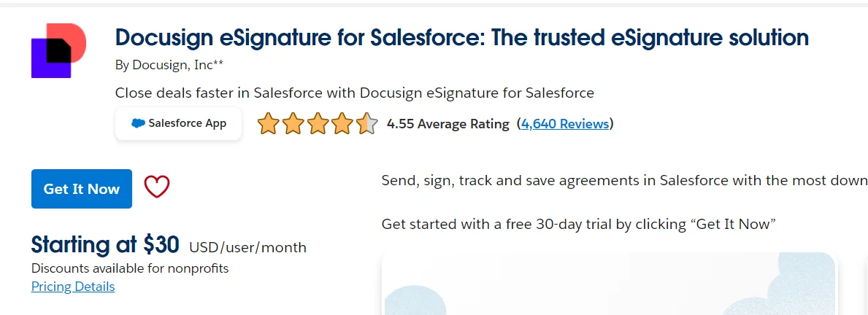Click the "Discounts available for nonprofits" note
The height and width of the screenshot is (315, 868).
[130, 268]
